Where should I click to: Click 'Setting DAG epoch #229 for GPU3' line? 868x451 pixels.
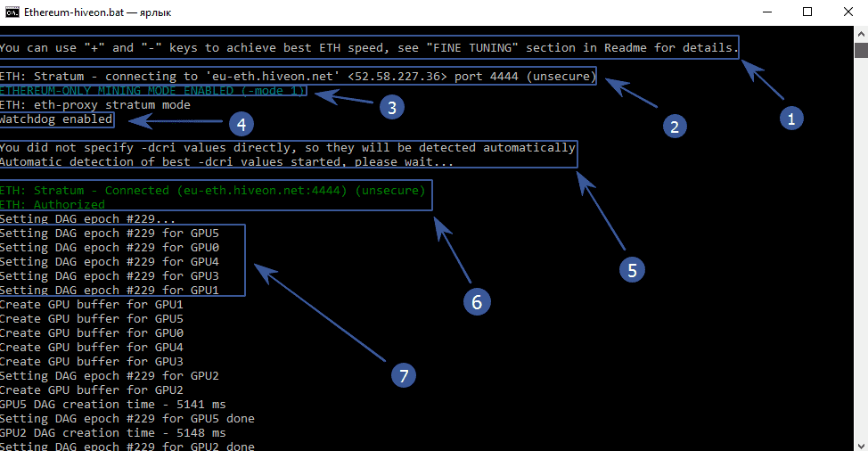tap(110, 276)
